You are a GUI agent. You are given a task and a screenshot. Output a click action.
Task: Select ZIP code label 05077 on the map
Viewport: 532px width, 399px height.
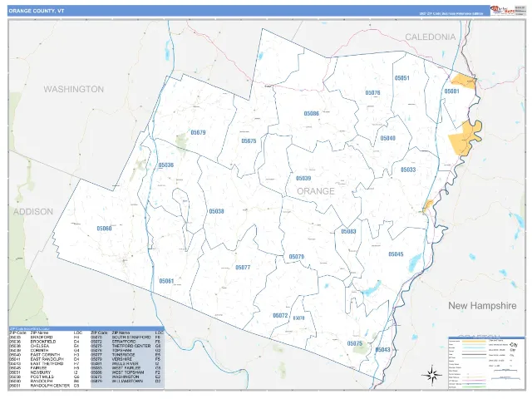tap(243, 268)
